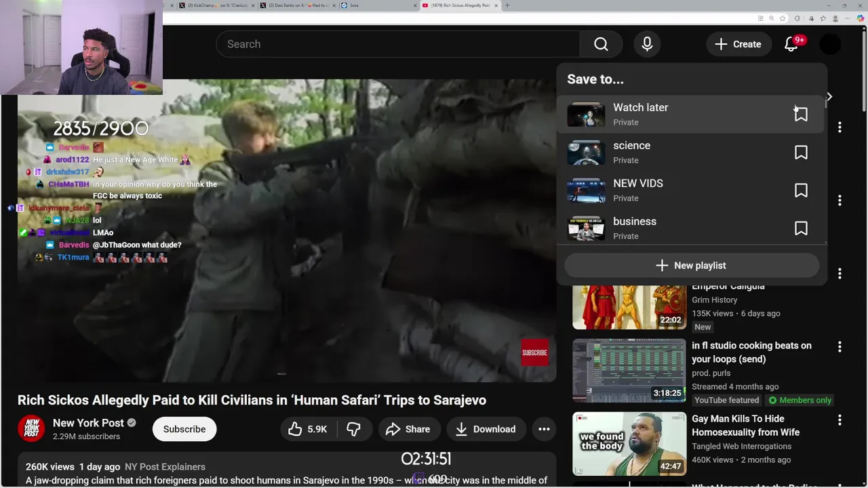Pause the playing Sarajevo video

coord(286,230)
